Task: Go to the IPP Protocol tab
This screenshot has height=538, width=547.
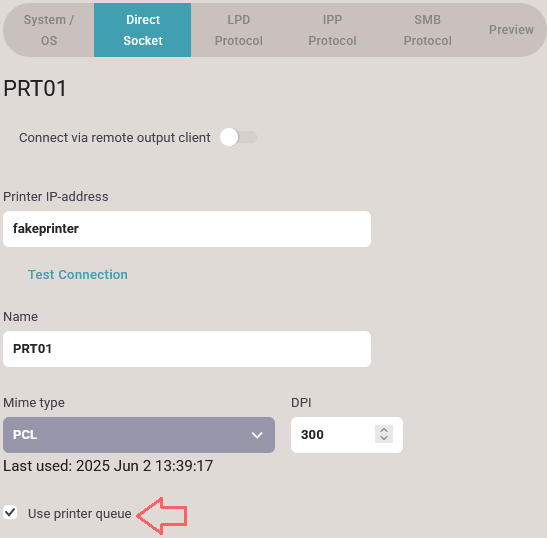Action: point(332,30)
